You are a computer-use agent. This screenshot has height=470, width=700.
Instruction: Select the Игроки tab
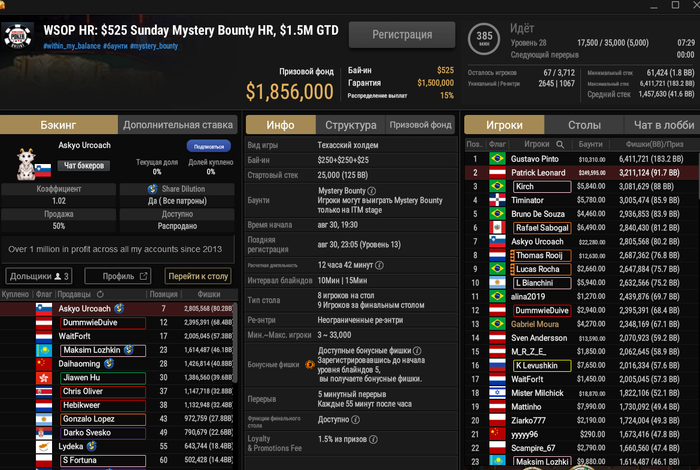click(x=504, y=125)
